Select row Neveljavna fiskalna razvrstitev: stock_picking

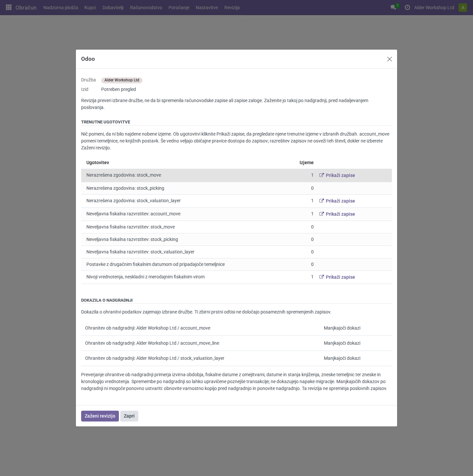(x=236, y=239)
